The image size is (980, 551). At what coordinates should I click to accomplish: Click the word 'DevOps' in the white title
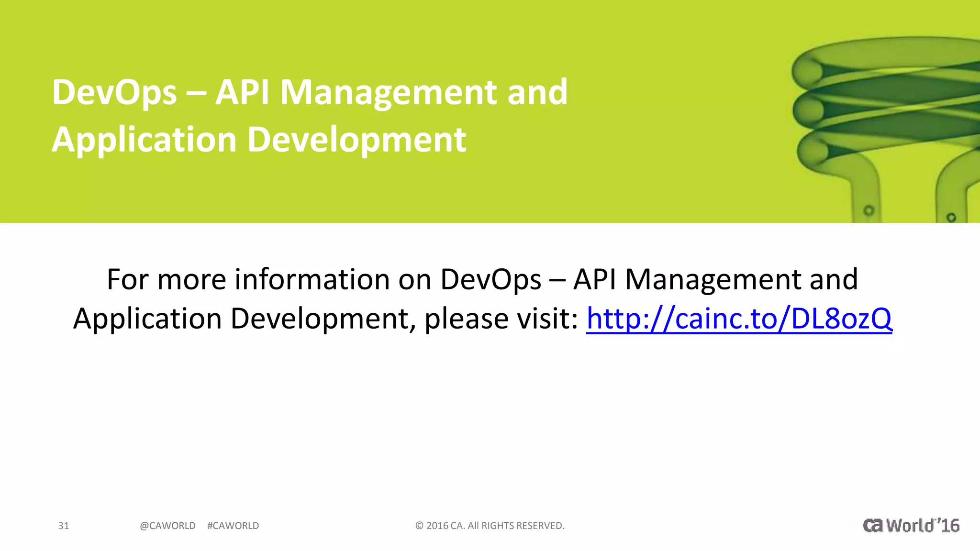point(114,92)
